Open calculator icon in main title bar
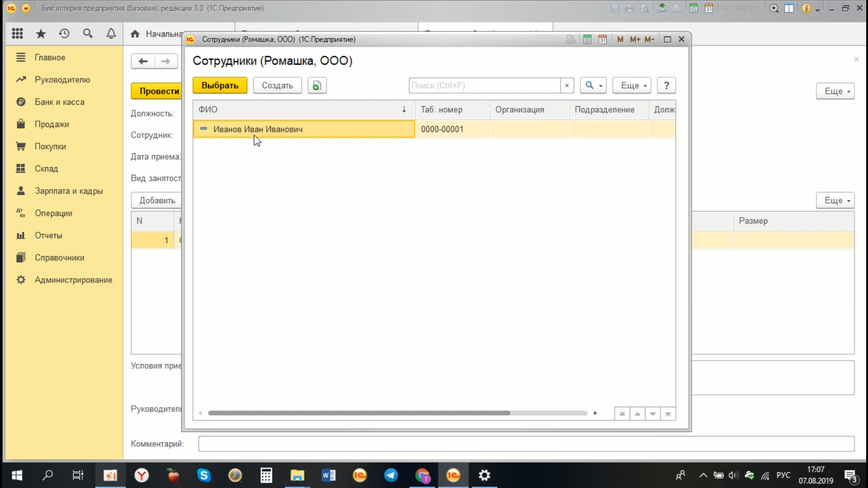The image size is (868, 488). click(693, 8)
